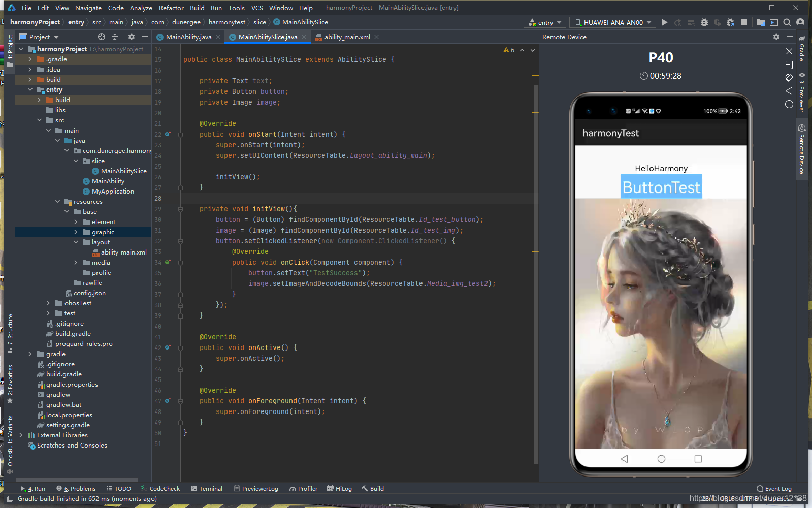Open the SDK manager toolbar icon
Viewport: 812px width, 508px height.
tap(774, 22)
